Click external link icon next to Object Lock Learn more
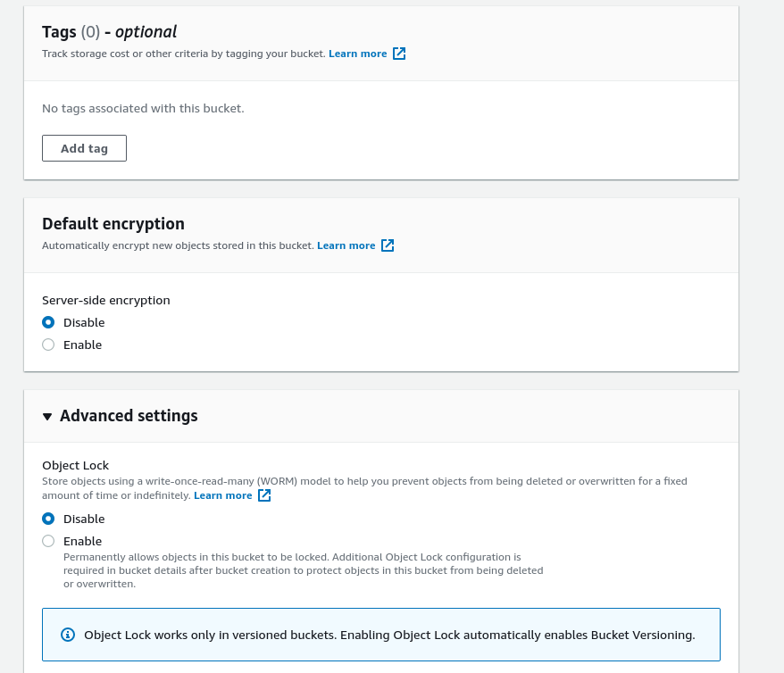Screen dimensions: 784x673 point(264,495)
